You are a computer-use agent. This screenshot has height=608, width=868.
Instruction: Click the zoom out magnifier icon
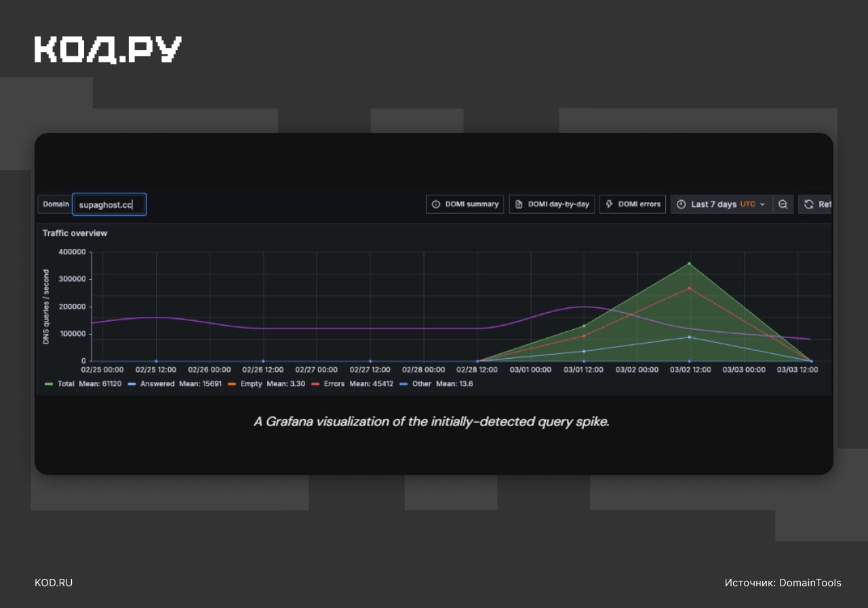tap(783, 204)
